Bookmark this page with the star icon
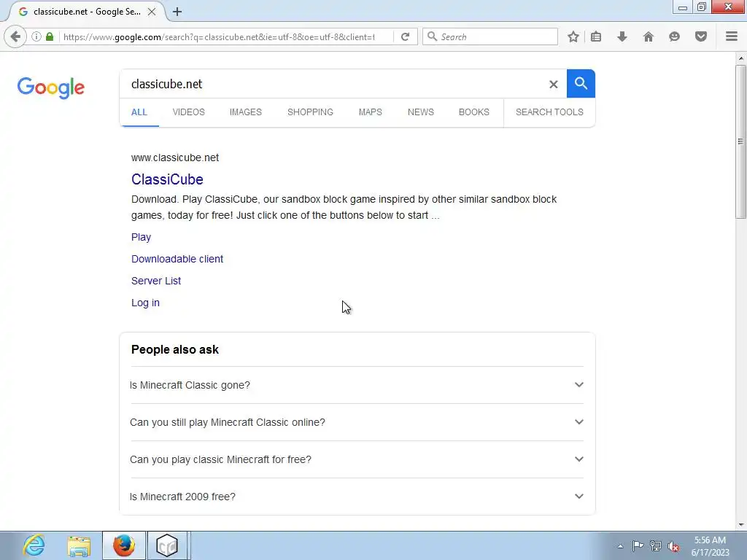 tap(573, 36)
